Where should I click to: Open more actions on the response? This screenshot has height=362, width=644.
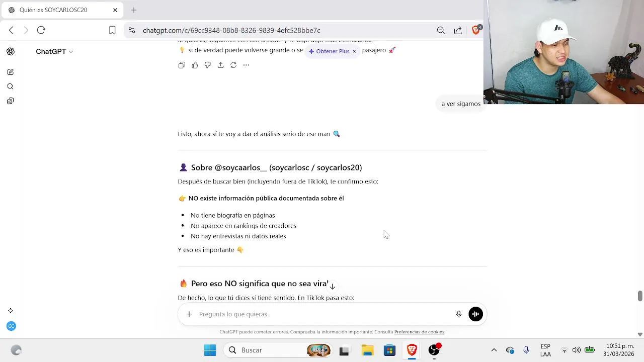click(246, 65)
